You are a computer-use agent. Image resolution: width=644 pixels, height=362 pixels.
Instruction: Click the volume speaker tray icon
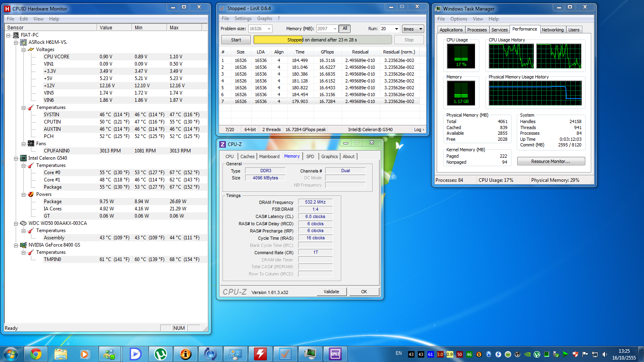[x=605, y=354]
